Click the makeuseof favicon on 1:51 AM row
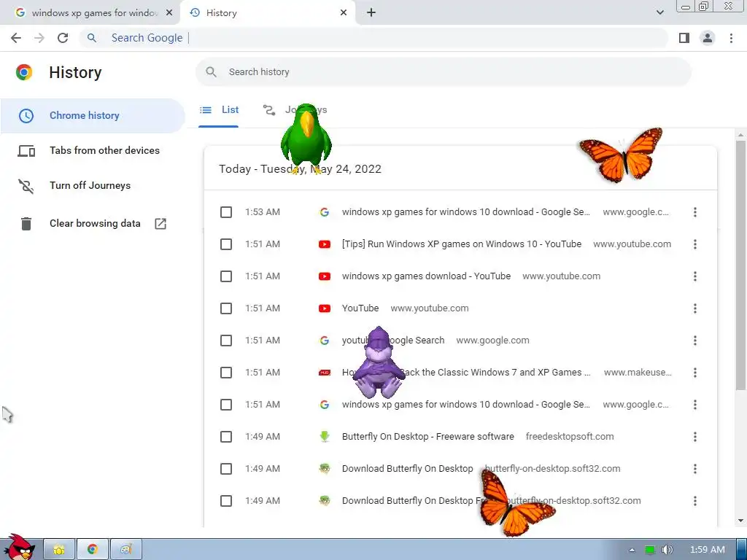Screen dimensions: 747x560 coord(325,373)
